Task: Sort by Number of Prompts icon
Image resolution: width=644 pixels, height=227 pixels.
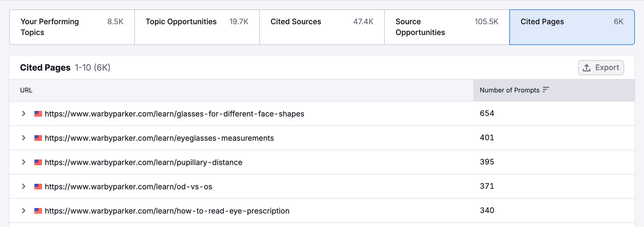Action: coord(546,90)
